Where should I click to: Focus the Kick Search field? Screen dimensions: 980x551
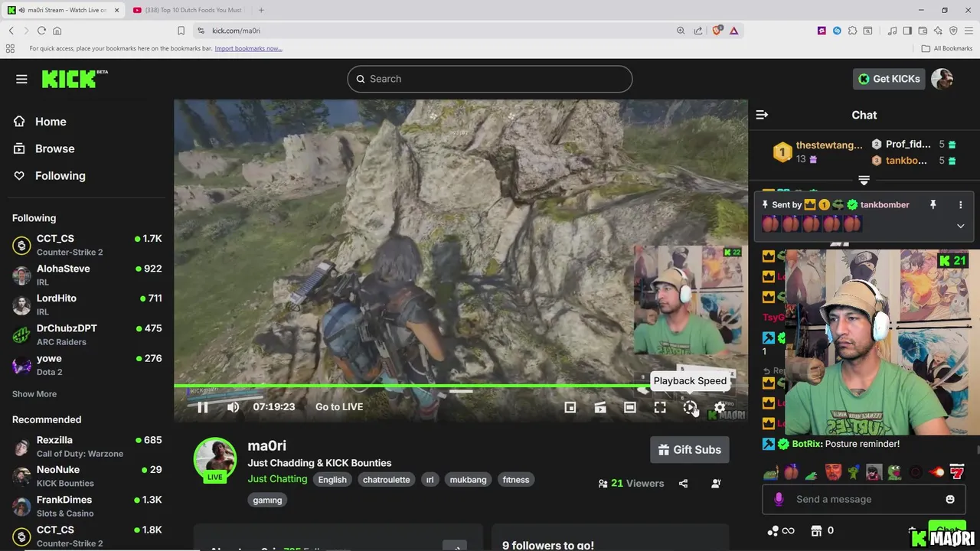pyautogui.click(x=490, y=79)
